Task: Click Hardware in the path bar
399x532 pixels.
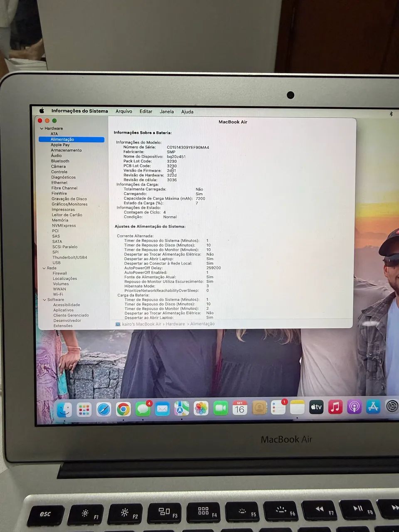Action: (x=175, y=324)
